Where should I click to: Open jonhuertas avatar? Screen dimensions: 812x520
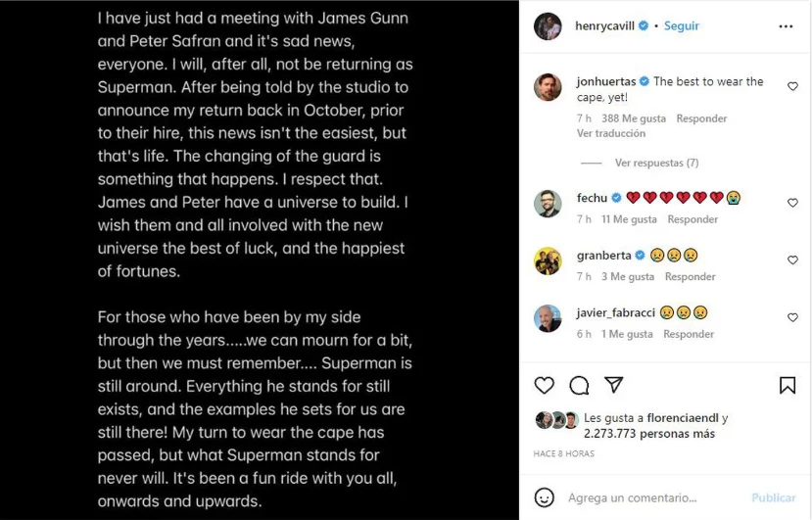pyautogui.click(x=548, y=87)
